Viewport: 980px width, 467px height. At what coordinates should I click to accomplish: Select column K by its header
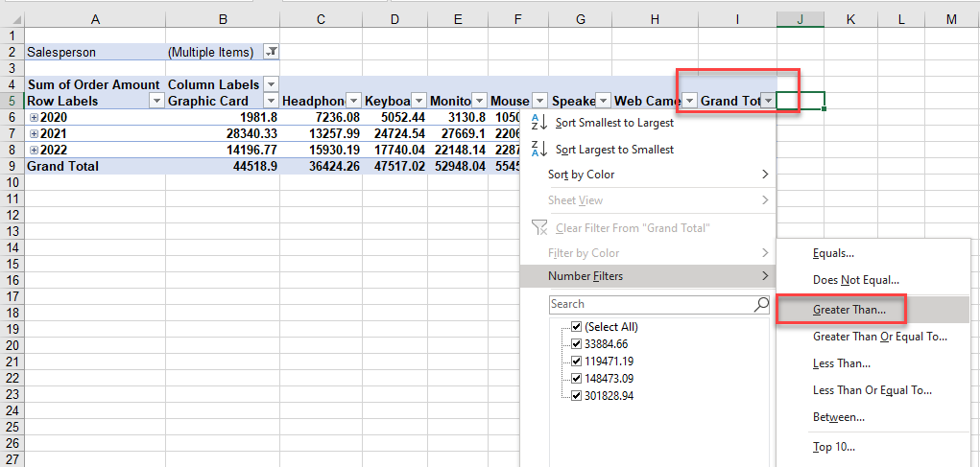(849, 19)
